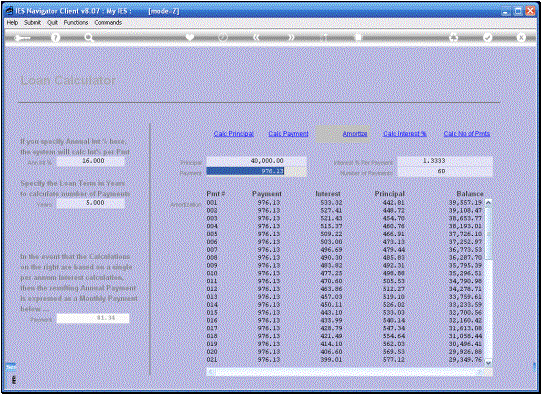Click the horizontal scrollbar below amortization table
This screenshot has height=394, width=541.
pos(349,371)
